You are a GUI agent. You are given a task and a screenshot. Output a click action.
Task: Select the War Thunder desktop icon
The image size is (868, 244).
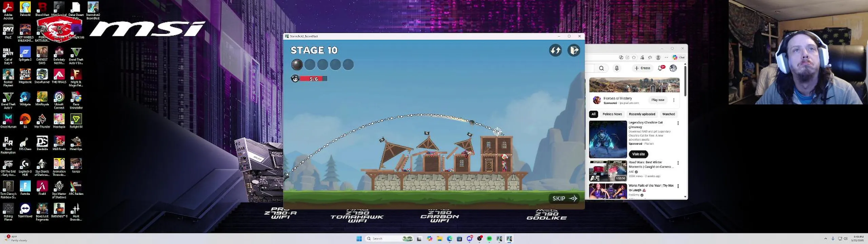click(42, 121)
